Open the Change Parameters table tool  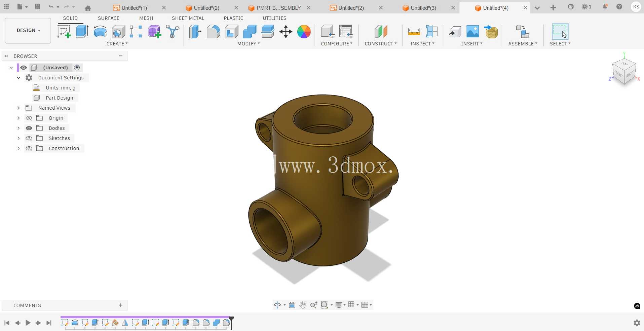[346, 32]
